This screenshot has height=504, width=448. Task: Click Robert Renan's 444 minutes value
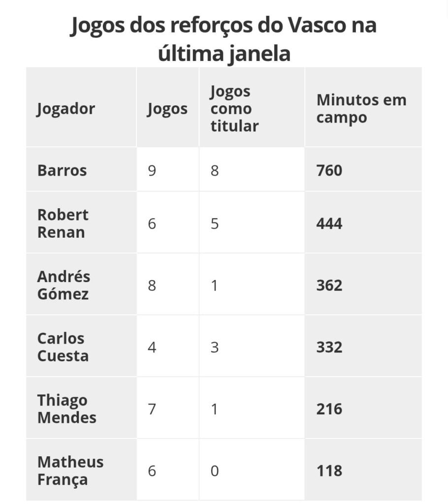tap(329, 223)
